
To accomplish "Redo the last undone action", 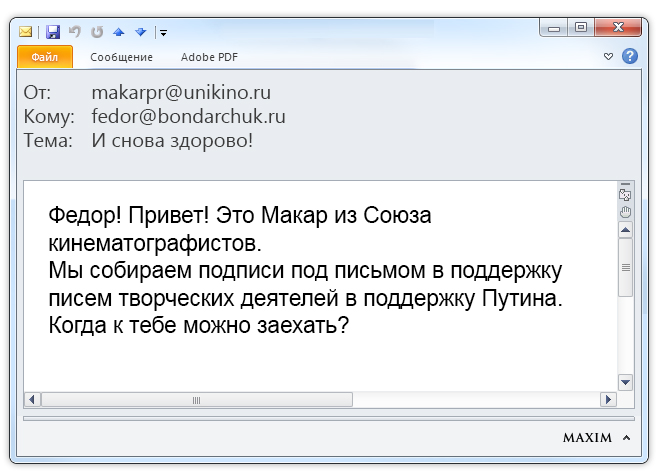I will 97,32.
